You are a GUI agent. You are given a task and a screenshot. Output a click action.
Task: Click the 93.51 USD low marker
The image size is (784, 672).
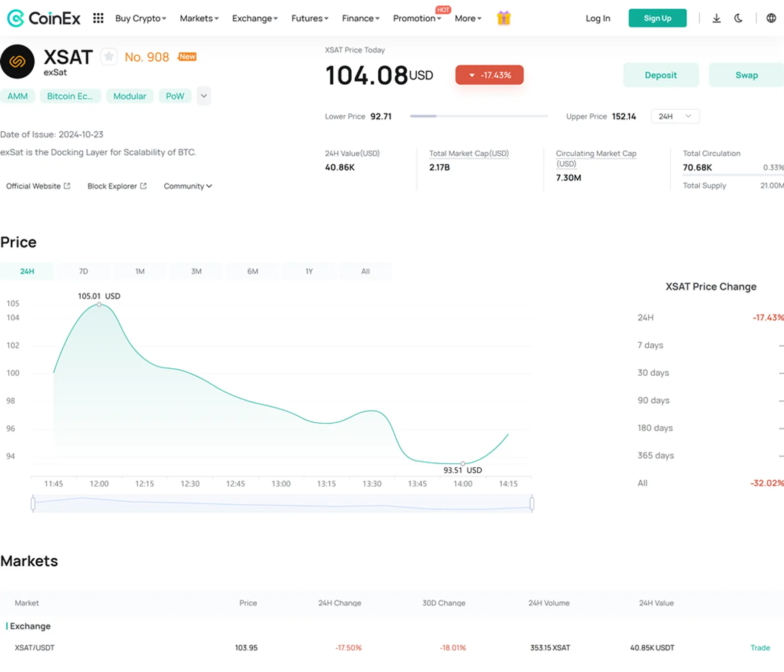[x=463, y=463]
